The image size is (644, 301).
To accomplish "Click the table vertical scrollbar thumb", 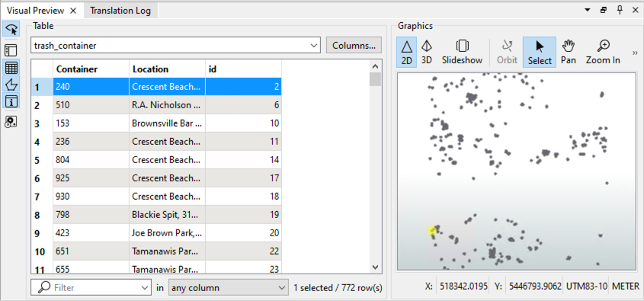I will tap(375, 79).
